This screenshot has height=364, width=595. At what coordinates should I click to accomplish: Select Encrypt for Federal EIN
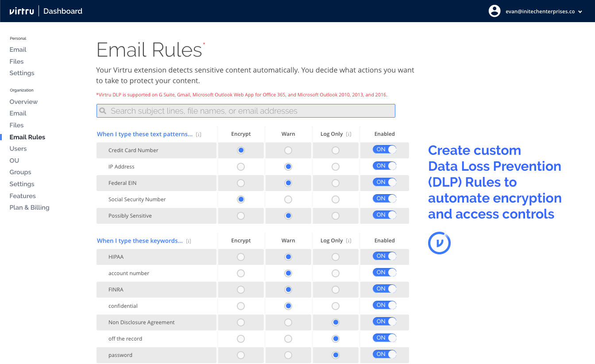pyautogui.click(x=241, y=183)
